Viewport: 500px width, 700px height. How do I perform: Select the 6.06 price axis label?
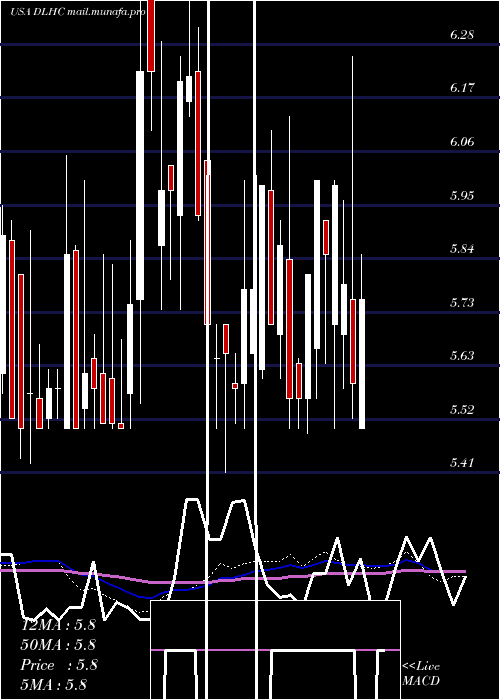462,142
